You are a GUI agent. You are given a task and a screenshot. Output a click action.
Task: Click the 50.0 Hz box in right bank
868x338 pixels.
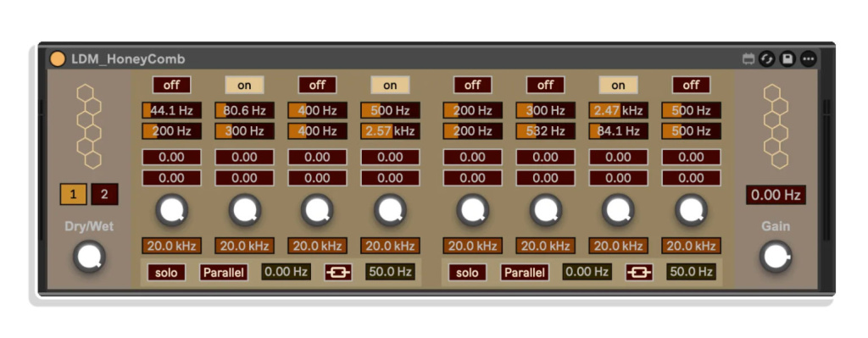coord(691,272)
